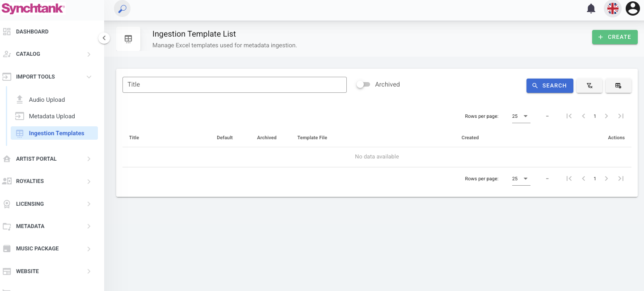The width and height of the screenshot is (644, 291).
Task: Go to previous page in bottom pagination
Action: tap(584, 179)
